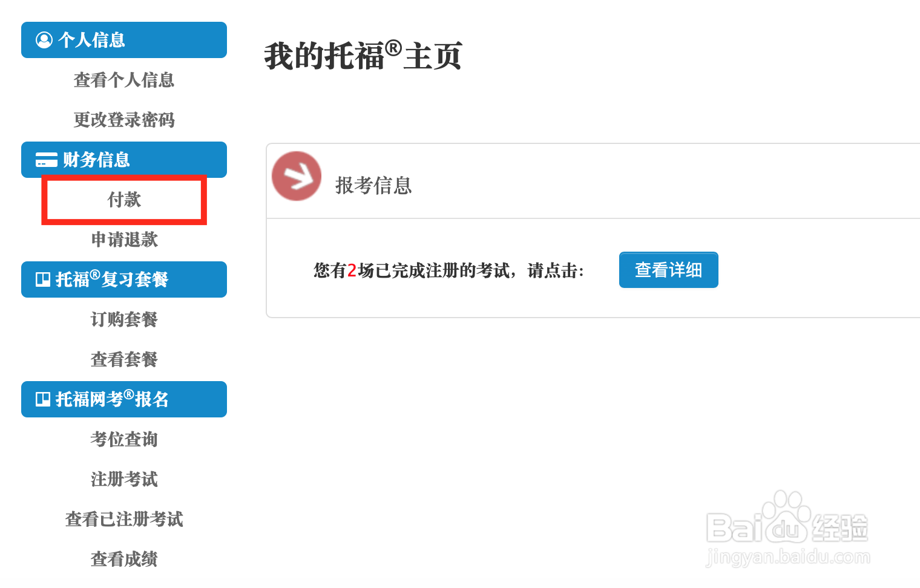The width and height of the screenshot is (920, 588).
Task: Click the 报考信息 panel header
Action: point(374,186)
